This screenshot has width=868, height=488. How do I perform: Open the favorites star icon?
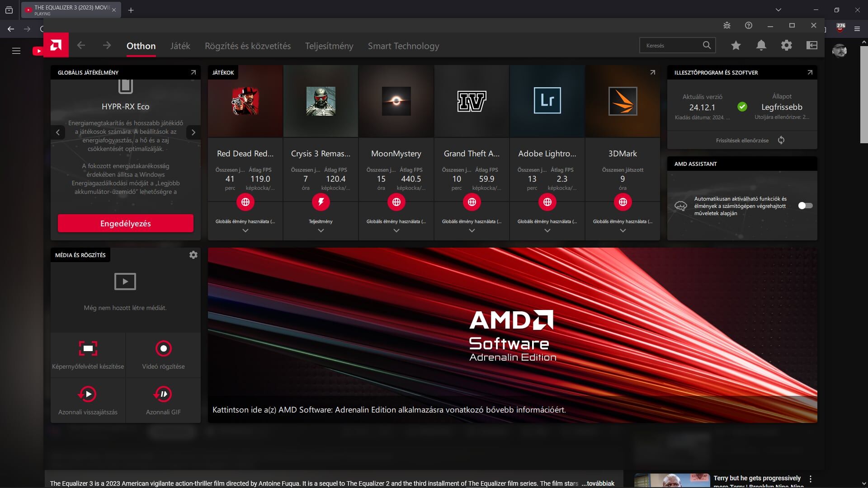736,45
